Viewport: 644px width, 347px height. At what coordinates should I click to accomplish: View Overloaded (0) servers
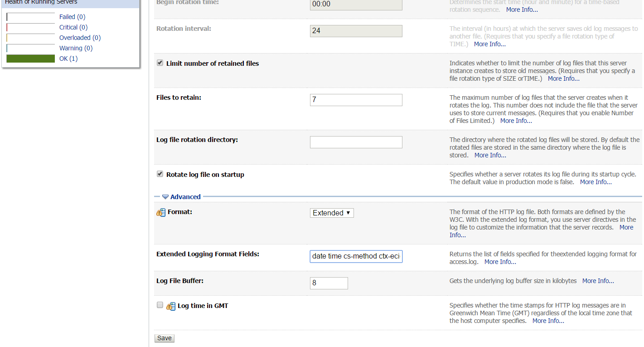(79, 37)
